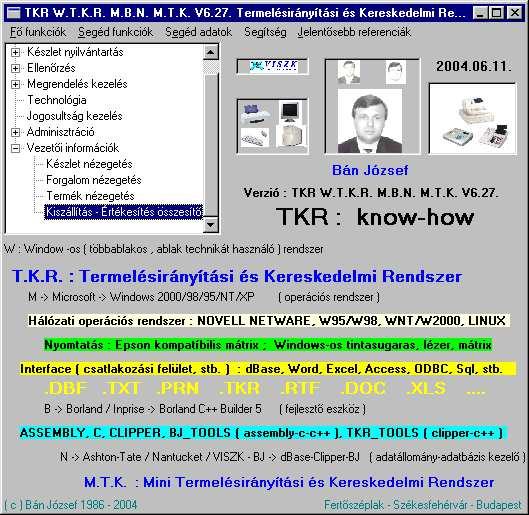The width and height of the screenshot is (529, 515).
Task: Click the .DBF extension text
Action: coord(66,388)
